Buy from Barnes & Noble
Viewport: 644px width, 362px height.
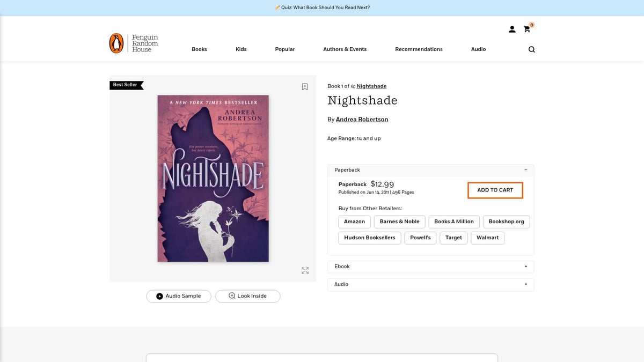400,221
